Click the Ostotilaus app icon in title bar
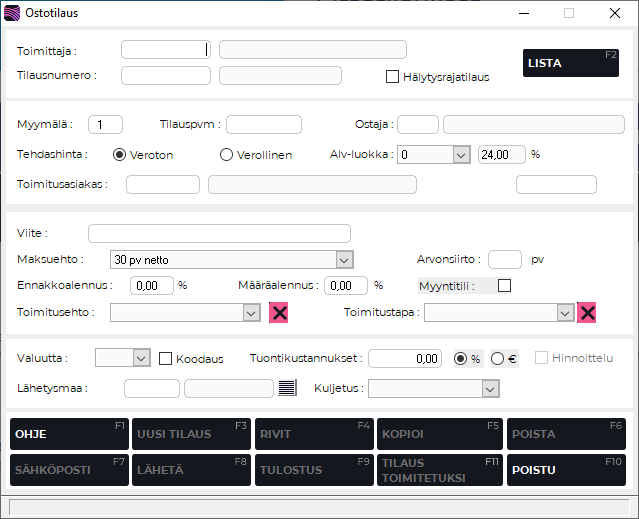The height and width of the screenshot is (519, 639). (13, 13)
